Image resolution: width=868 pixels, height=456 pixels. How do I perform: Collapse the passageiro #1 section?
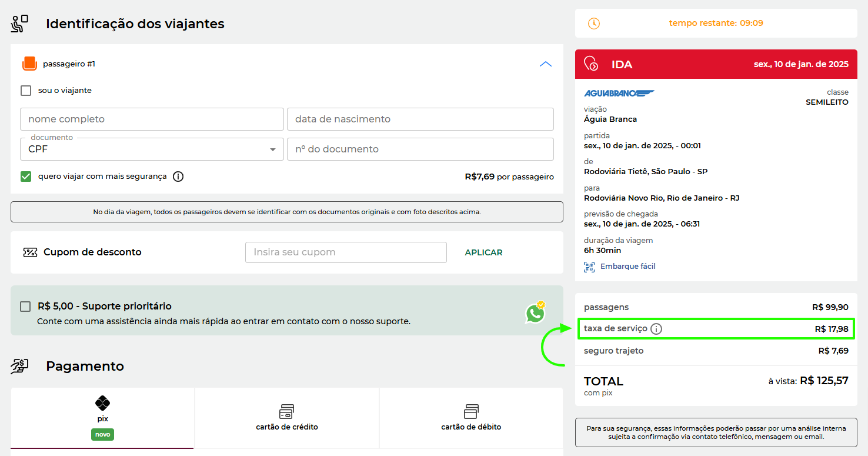click(x=545, y=64)
